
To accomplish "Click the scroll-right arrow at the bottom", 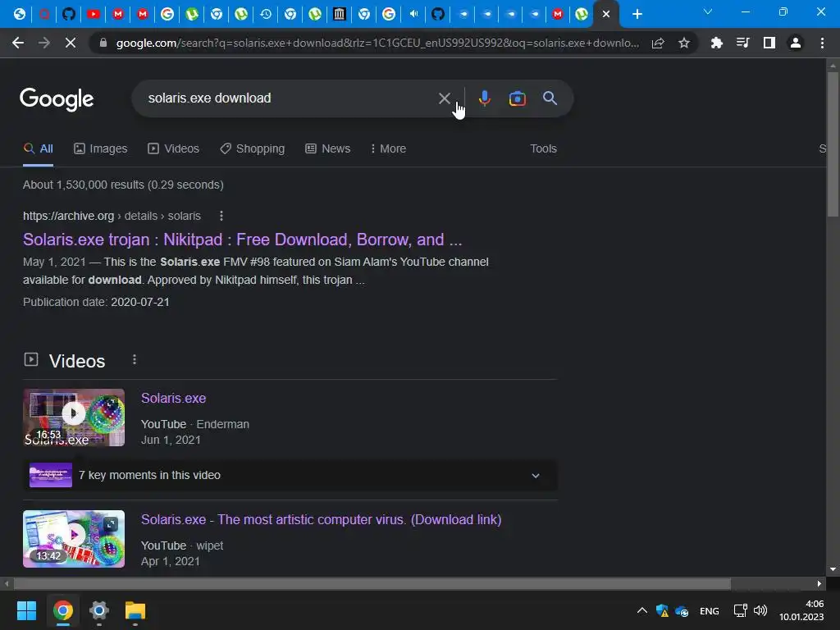I will tap(819, 583).
